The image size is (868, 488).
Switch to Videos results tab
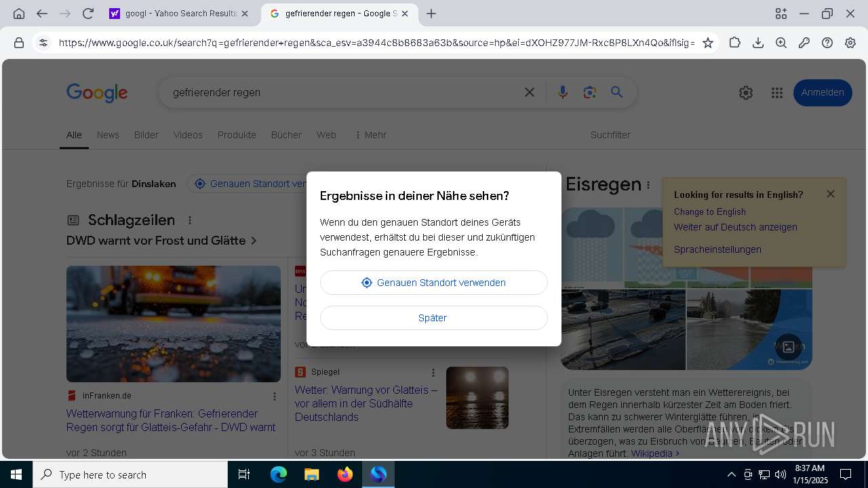click(188, 135)
